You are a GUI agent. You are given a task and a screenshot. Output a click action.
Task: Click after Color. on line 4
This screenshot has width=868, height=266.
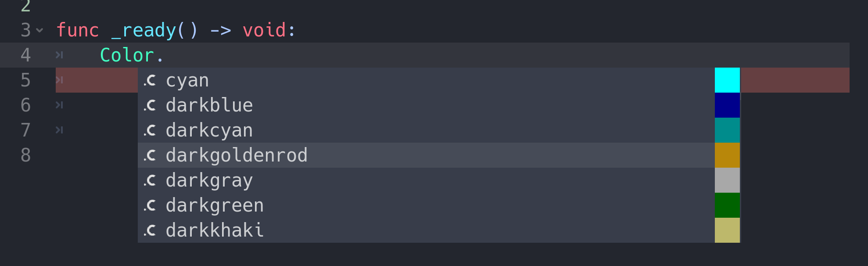(x=167, y=55)
